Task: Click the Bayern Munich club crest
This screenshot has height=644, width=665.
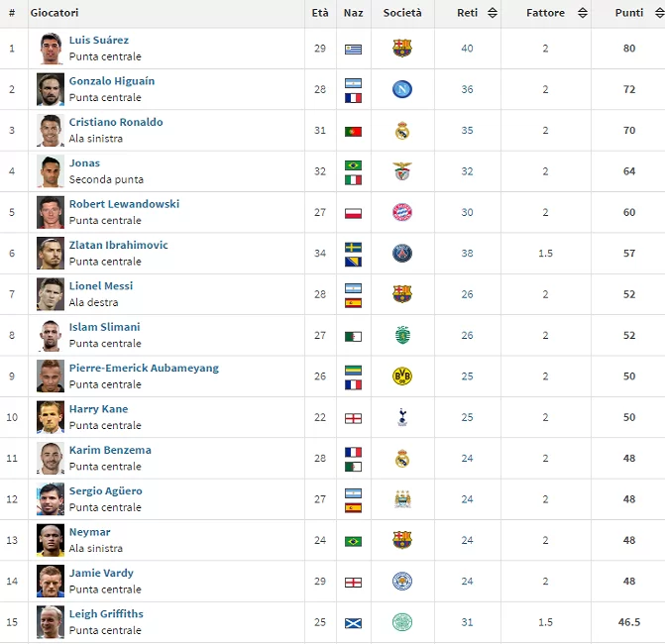Action: point(401,212)
